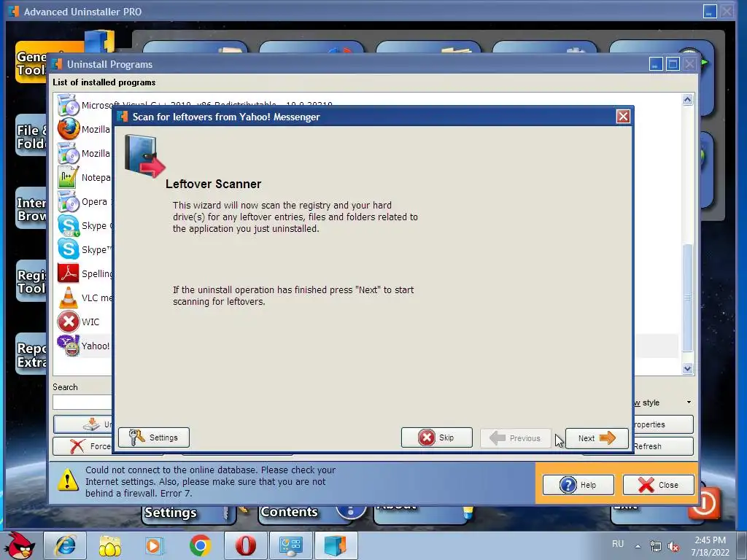Click the Skip button in the wizard
The image size is (747, 560).
tap(436, 437)
